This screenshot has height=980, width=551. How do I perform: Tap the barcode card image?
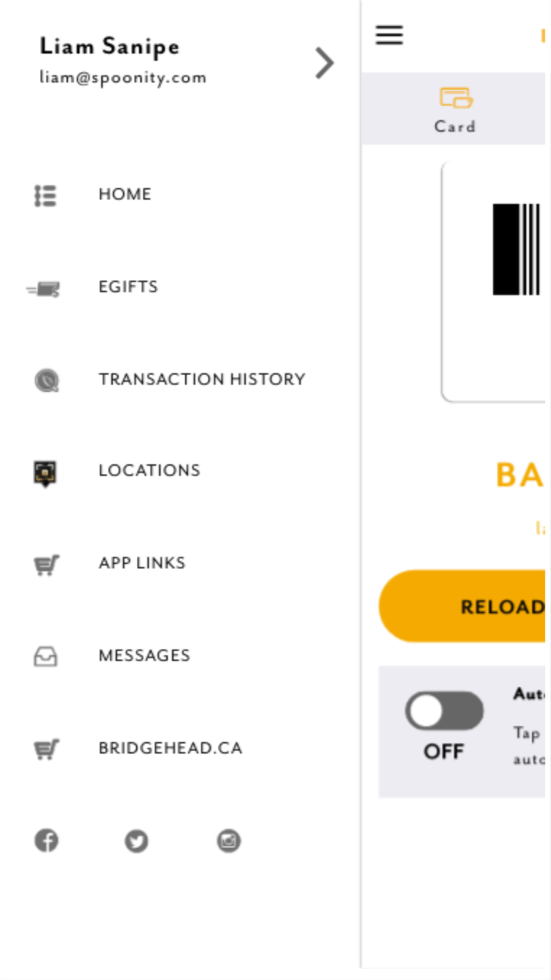[494, 281]
